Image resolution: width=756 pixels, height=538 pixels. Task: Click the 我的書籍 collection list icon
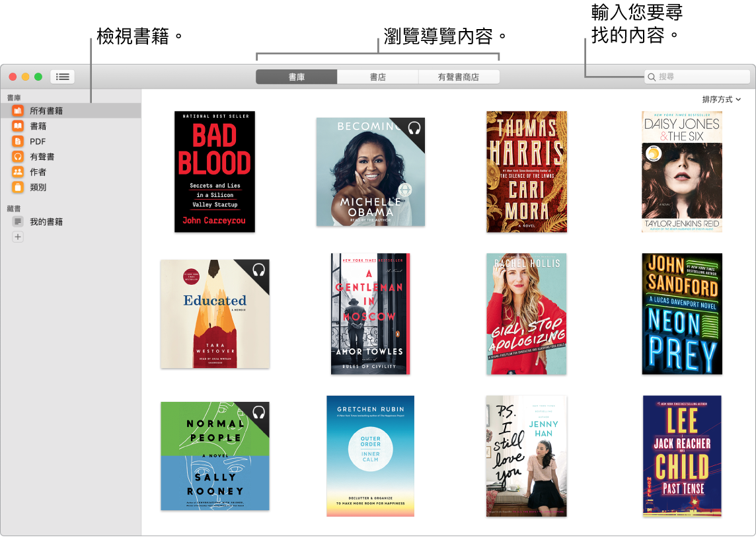(x=18, y=222)
